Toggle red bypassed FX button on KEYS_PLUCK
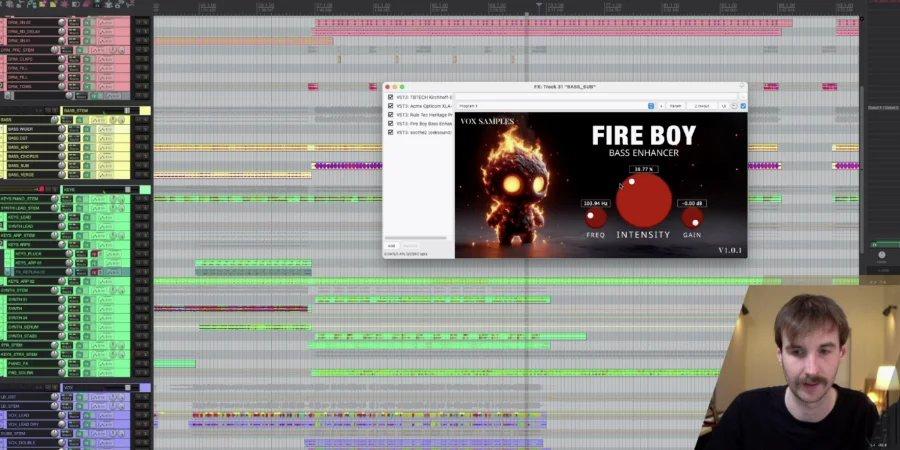900x450 pixels. coord(94,254)
